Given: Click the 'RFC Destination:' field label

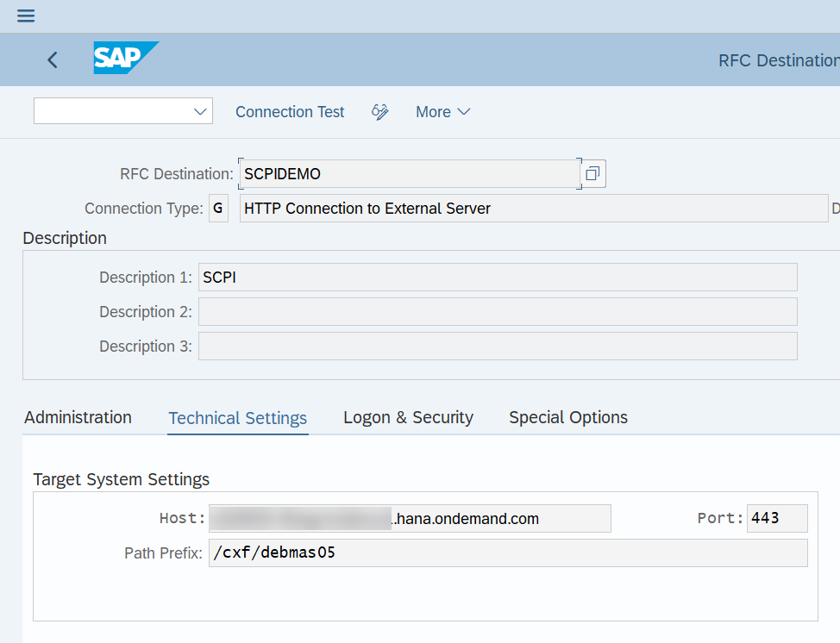Looking at the screenshot, I should [x=177, y=174].
